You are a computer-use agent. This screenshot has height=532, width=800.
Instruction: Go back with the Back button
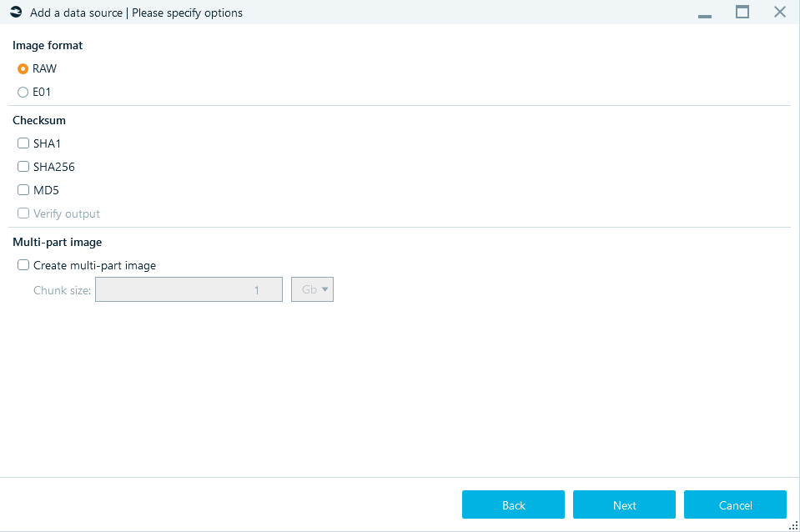point(513,505)
